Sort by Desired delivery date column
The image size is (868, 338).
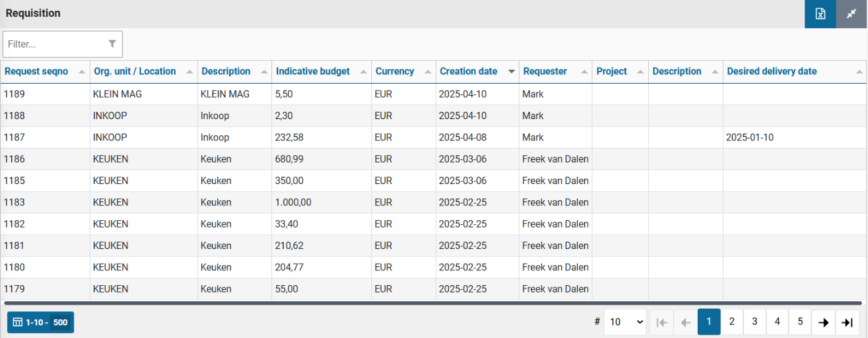click(x=771, y=72)
